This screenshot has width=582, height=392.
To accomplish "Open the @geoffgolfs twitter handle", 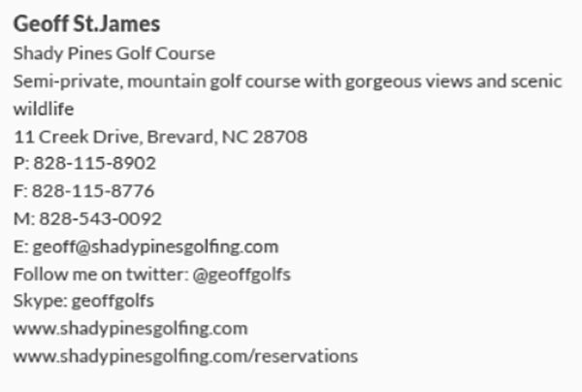I will [x=242, y=275].
